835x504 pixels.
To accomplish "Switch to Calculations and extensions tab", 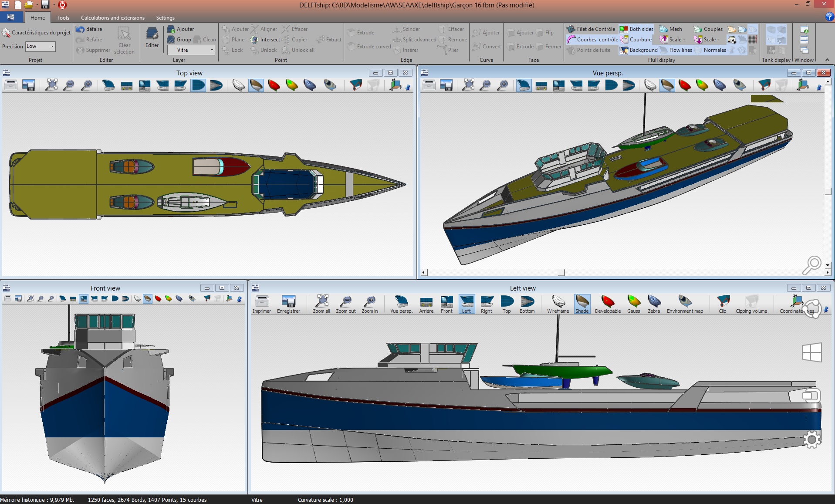I will [x=112, y=18].
